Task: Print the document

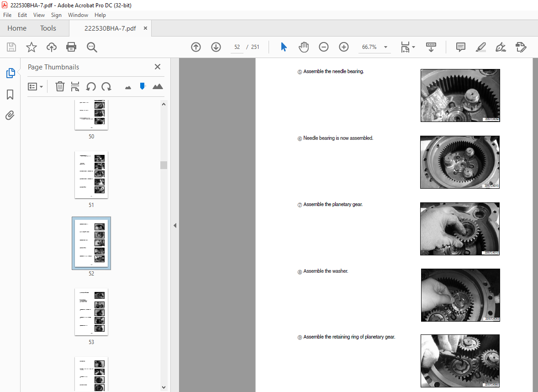Action: click(x=71, y=47)
